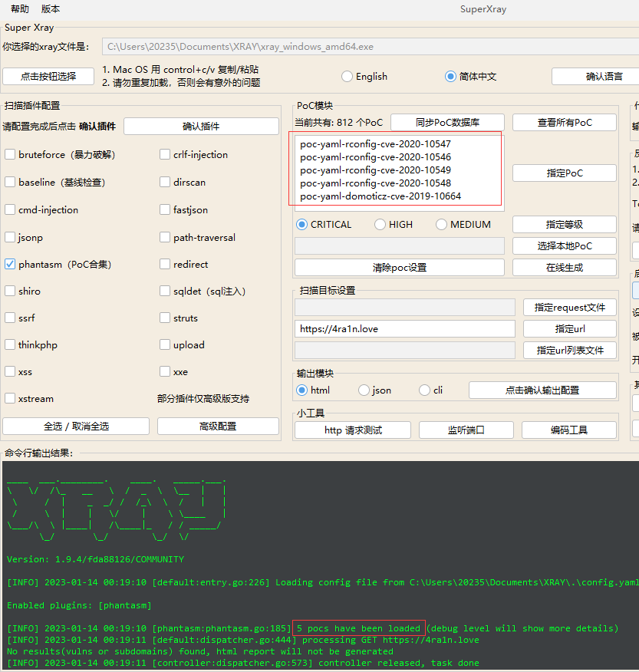Open the 版本 menu
The image size is (639, 672).
pyautogui.click(x=50, y=8)
